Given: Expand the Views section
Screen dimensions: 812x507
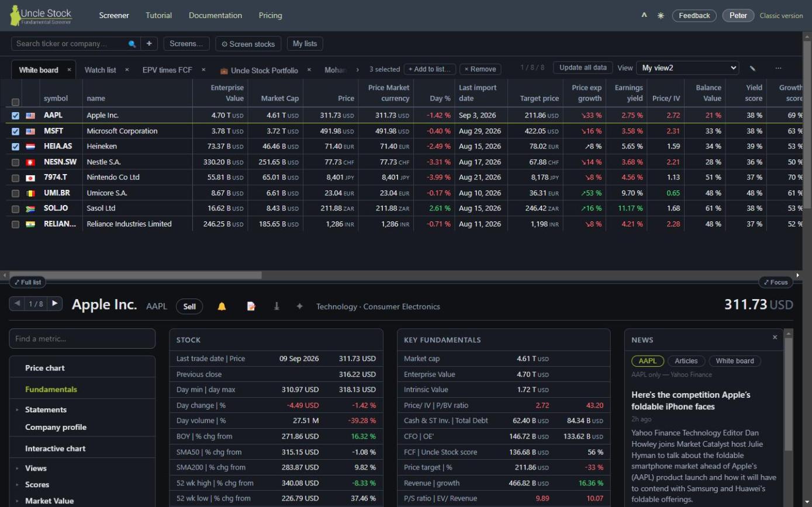Looking at the screenshot, I should (x=17, y=468).
